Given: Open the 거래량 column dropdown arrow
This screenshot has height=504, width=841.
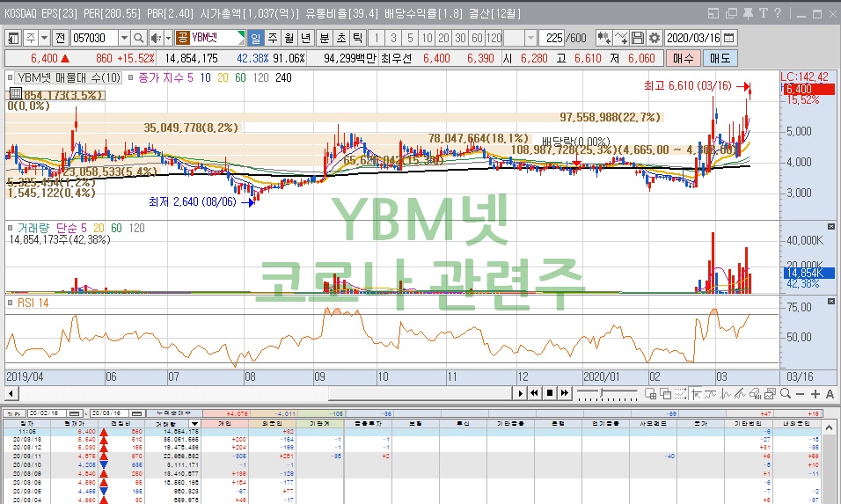Looking at the screenshot, I should [x=194, y=424].
